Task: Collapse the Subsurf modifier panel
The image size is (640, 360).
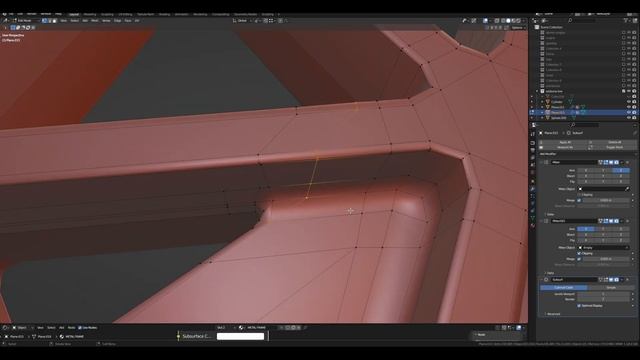Action: 541,280
